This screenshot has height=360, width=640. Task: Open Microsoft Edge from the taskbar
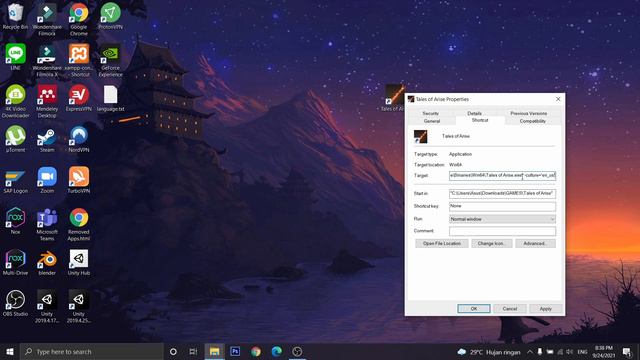(x=277, y=351)
